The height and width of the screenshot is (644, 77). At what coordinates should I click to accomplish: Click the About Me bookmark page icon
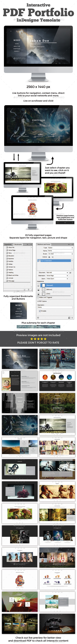click(7, 248)
